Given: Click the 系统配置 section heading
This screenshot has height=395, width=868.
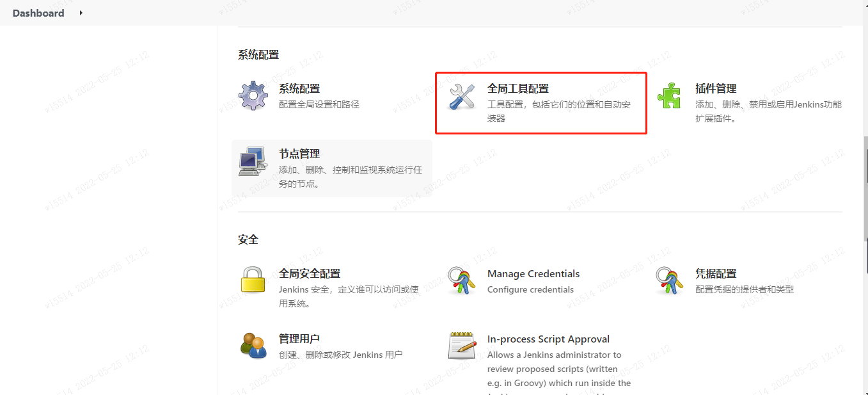Looking at the screenshot, I should tap(258, 55).
